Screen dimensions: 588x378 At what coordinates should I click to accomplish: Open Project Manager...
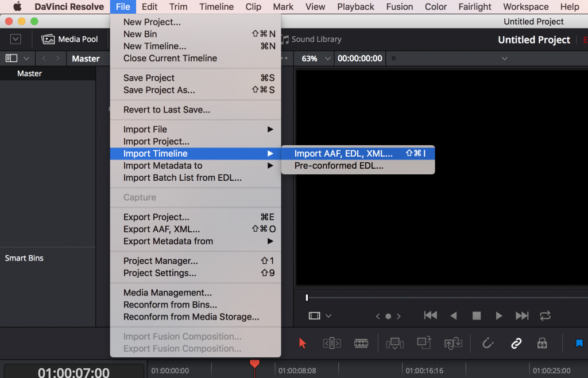(x=195, y=261)
